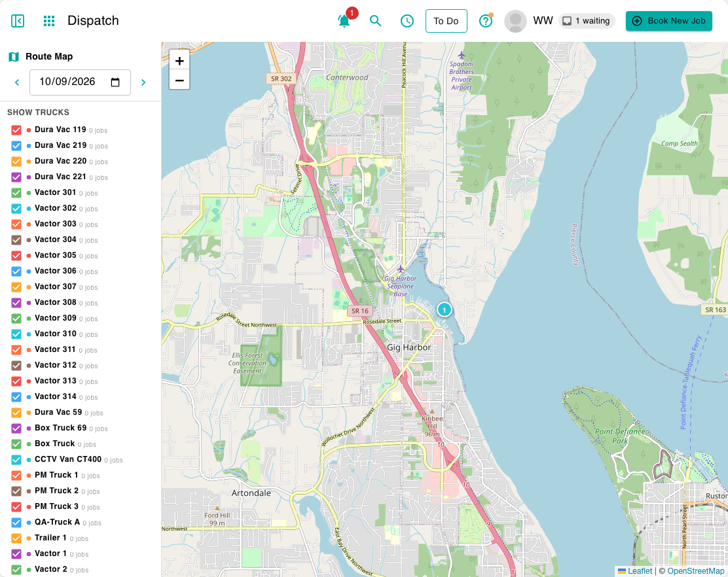
Task: Click the Artondale map label
Action: click(251, 493)
